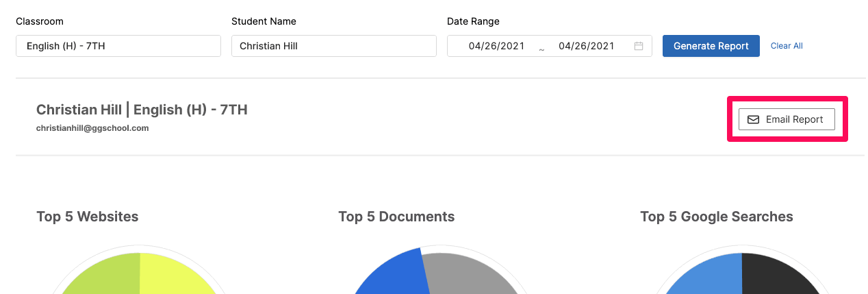The height and width of the screenshot is (294, 868).
Task: Click envelope icon on Email Report button
Action: tap(753, 119)
